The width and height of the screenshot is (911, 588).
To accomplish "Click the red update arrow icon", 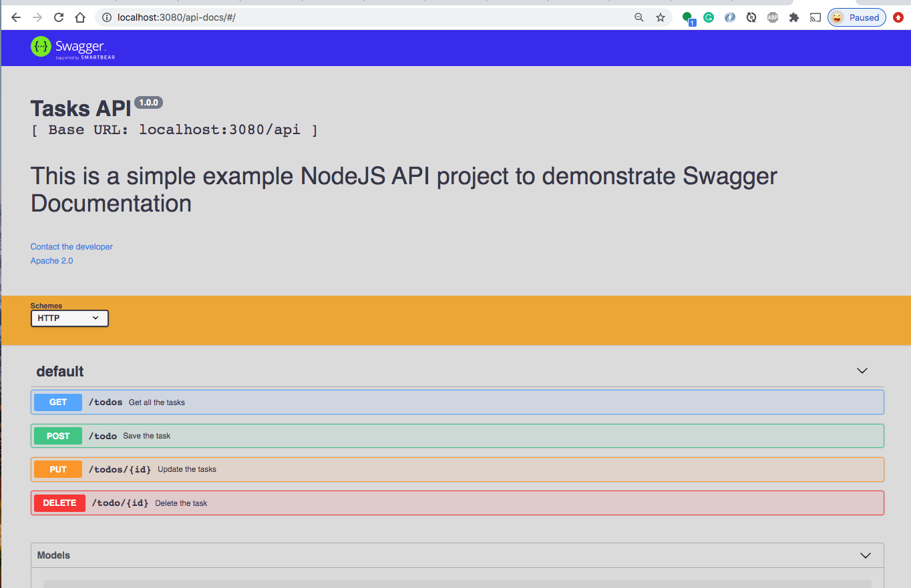I will (x=898, y=17).
